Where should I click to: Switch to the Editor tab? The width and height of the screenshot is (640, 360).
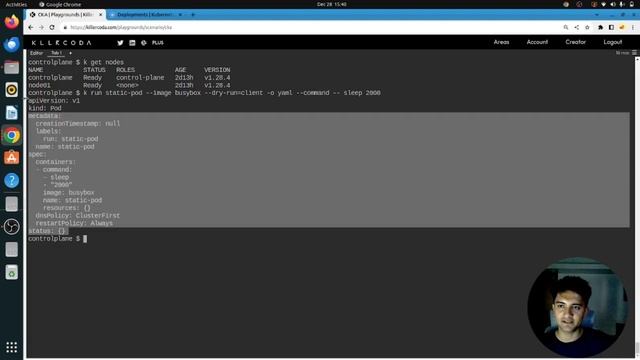36,53
